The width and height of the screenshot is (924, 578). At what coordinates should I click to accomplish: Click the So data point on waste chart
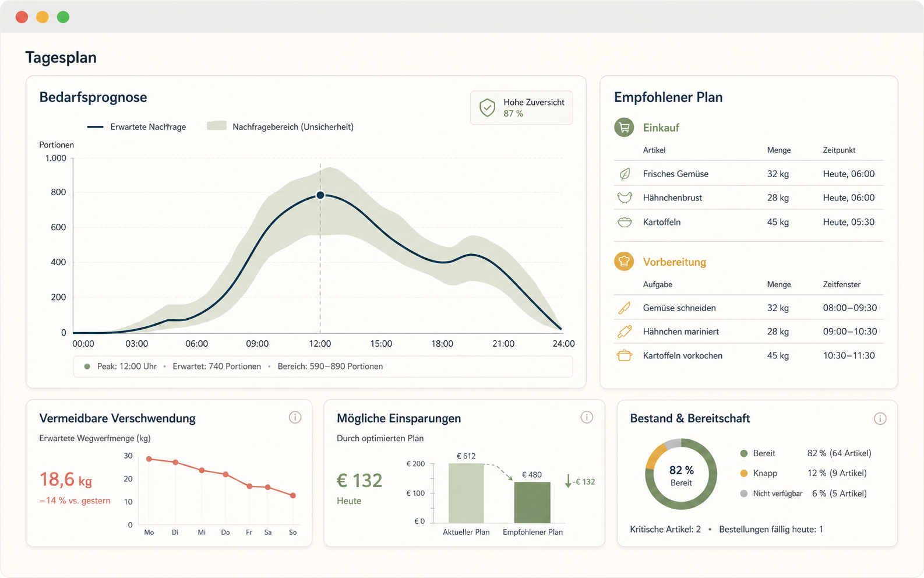pyautogui.click(x=293, y=495)
